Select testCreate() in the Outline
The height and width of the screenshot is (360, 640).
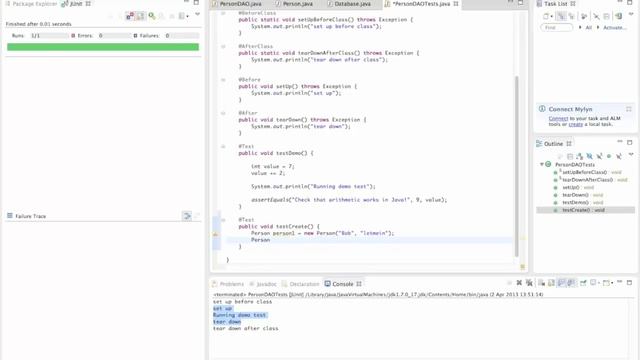click(x=576, y=210)
